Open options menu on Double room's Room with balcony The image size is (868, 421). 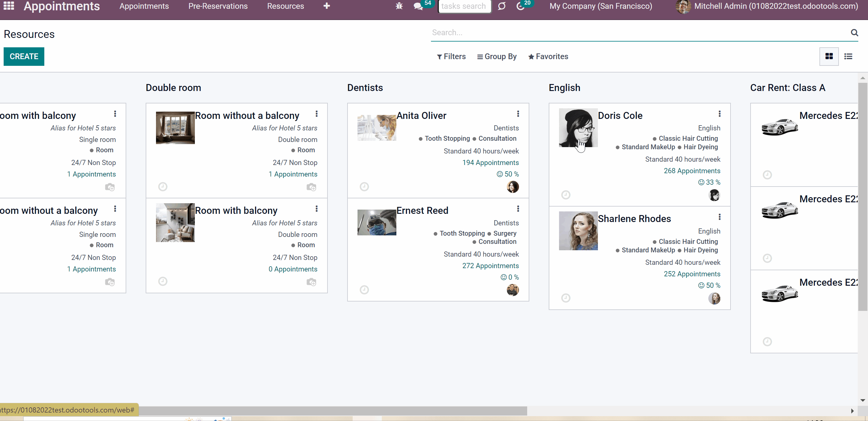(317, 209)
